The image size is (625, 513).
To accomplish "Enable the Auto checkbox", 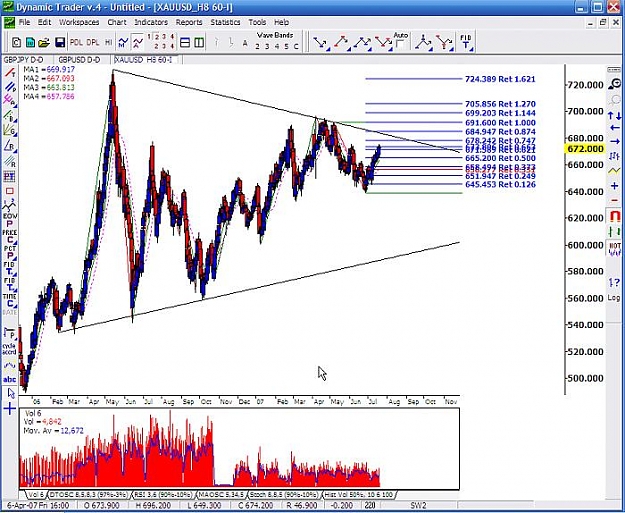I will pos(400,45).
